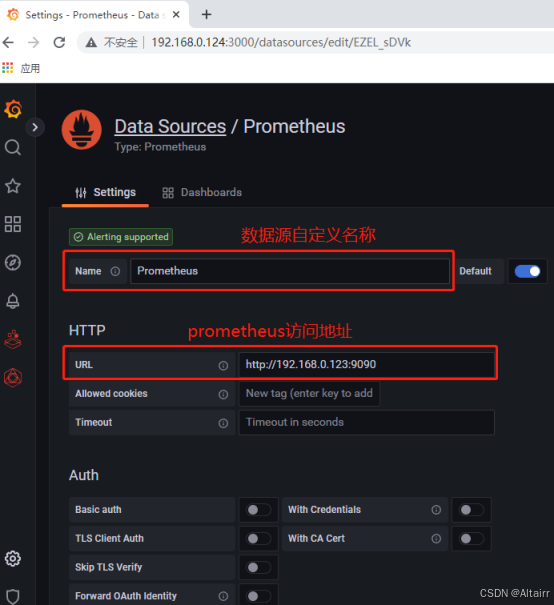Click the Prometheus URL input field
The width and height of the screenshot is (554, 605).
(x=367, y=365)
